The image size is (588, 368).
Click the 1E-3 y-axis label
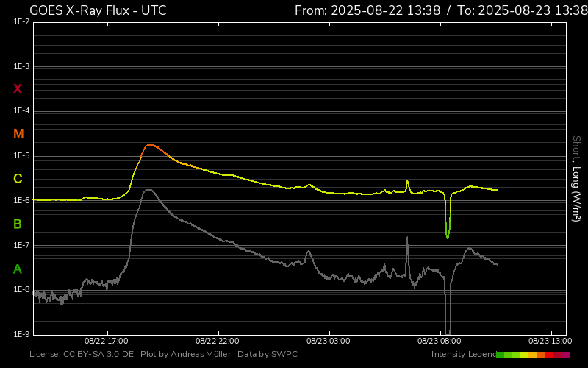tap(21, 66)
